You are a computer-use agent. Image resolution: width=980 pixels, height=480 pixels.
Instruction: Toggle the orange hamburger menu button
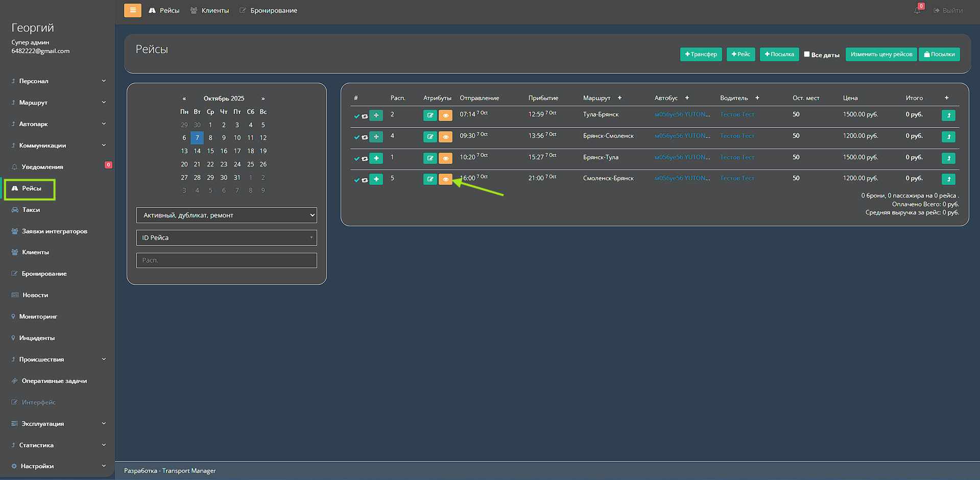[133, 10]
